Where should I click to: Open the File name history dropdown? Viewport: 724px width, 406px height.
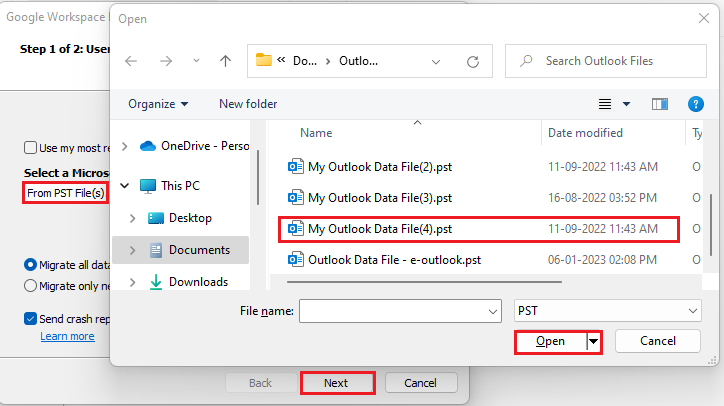(x=493, y=311)
